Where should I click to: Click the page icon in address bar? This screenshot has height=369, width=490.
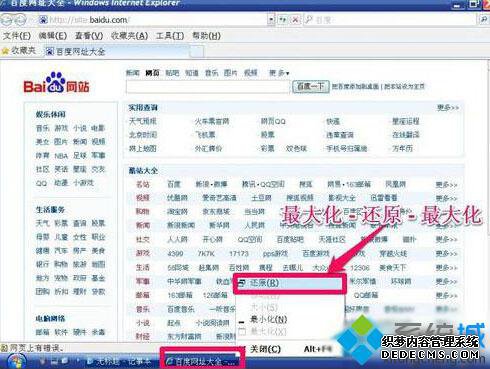pyautogui.click(x=43, y=20)
